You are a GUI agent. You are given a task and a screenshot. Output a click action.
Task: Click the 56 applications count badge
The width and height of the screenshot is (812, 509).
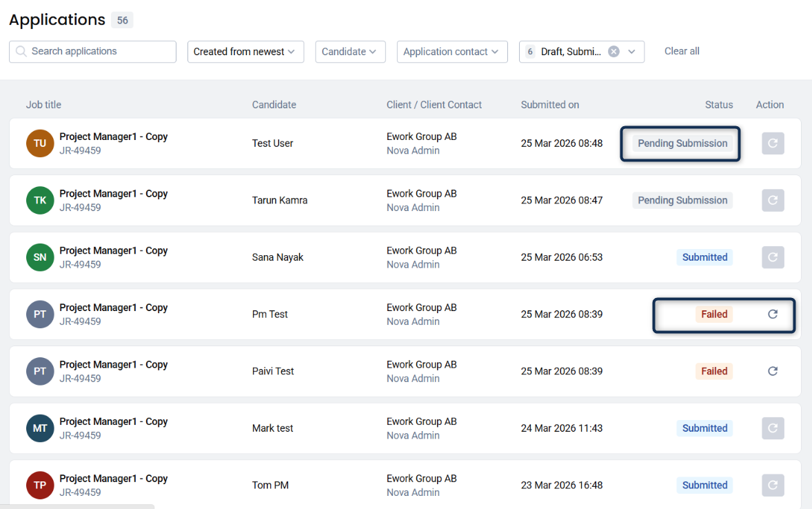tap(122, 20)
